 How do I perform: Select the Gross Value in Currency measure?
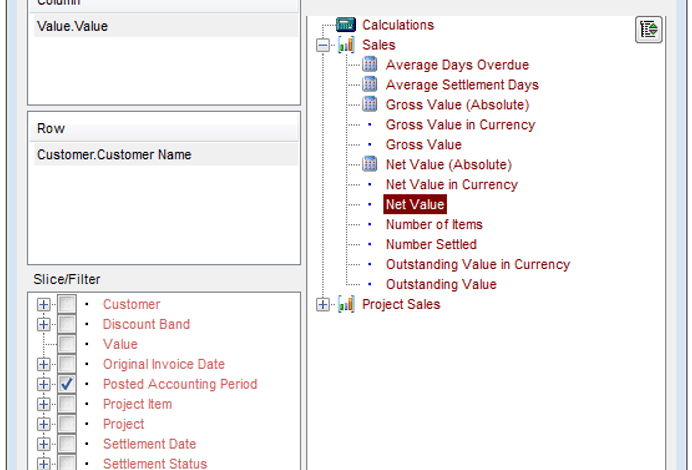click(x=460, y=125)
